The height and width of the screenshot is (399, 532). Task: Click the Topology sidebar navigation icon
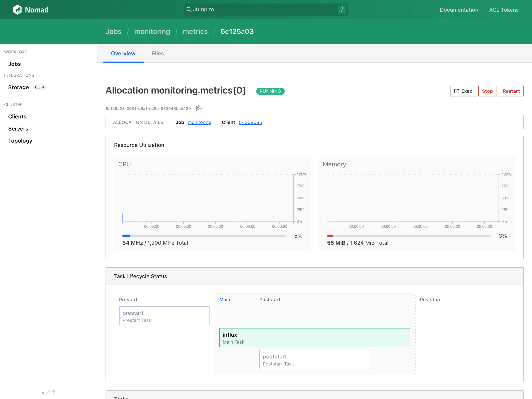20,140
